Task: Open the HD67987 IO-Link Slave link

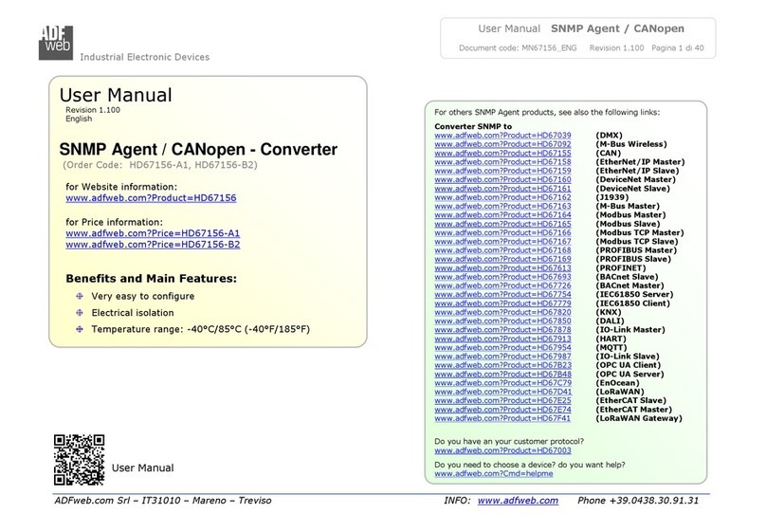Action: (x=502, y=357)
